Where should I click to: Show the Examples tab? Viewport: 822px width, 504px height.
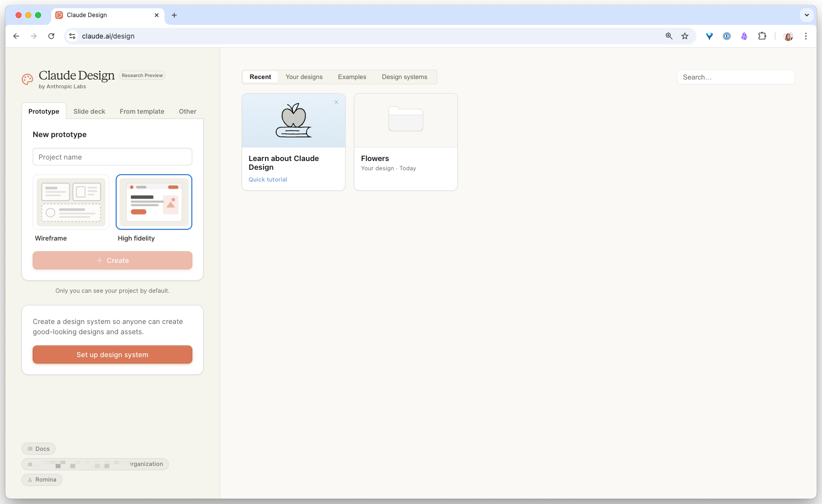point(352,77)
